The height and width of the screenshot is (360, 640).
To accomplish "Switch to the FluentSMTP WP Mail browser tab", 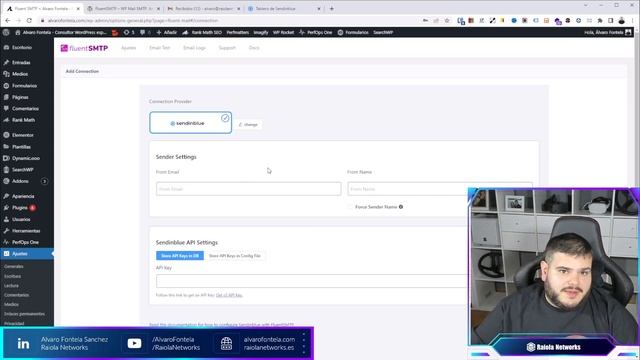I will tap(123, 9).
